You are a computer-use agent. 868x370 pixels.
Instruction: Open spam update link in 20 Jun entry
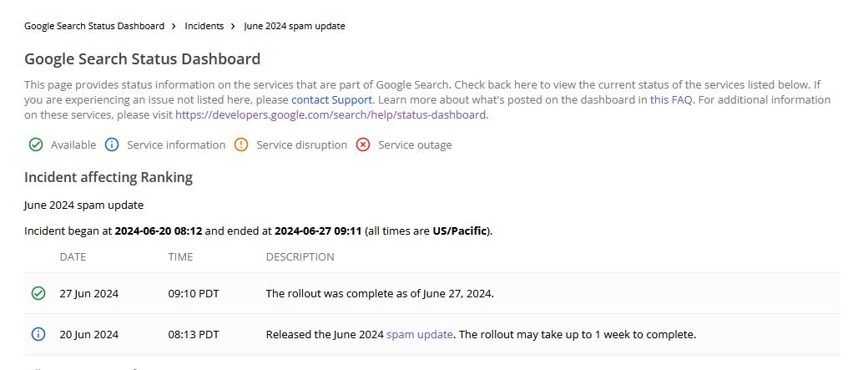tap(420, 334)
